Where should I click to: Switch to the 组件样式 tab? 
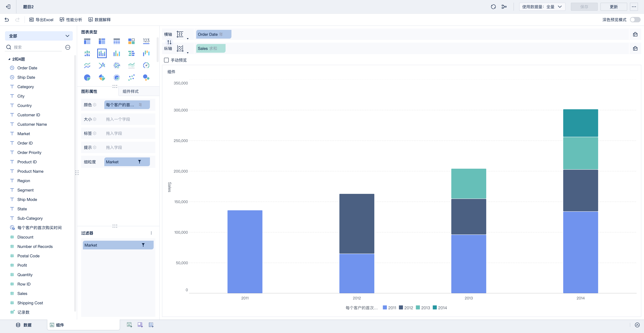[x=130, y=91]
